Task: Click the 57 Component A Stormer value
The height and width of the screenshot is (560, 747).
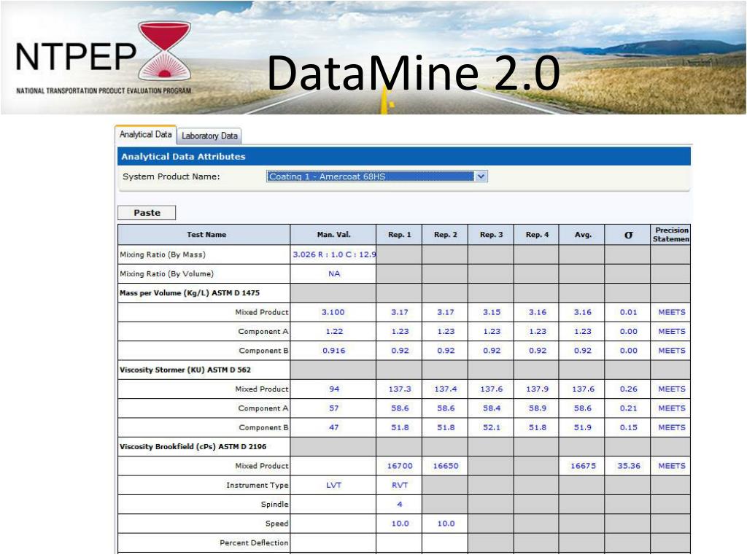Action: point(333,408)
